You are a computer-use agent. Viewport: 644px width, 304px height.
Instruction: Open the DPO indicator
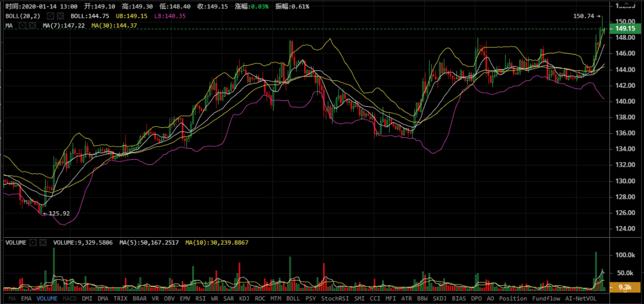tap(476, 299)
